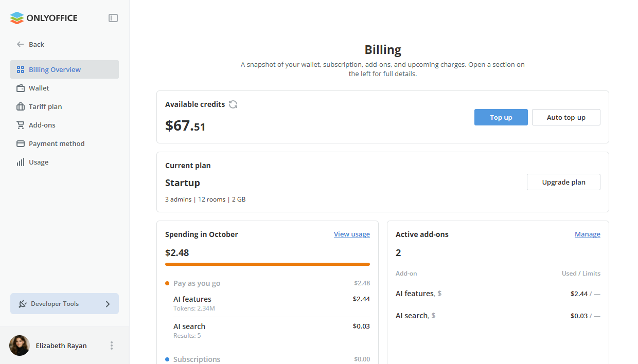Click the Payment method card icon

21,143
